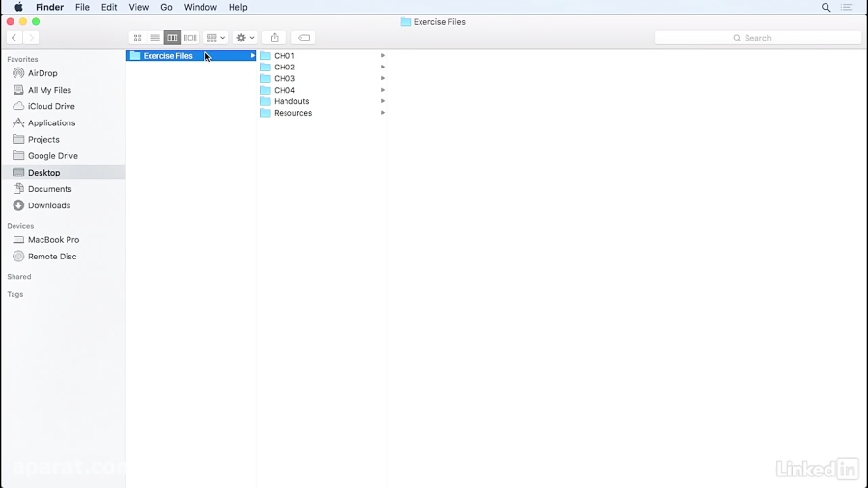
Task: Select the Resources folder
Action: 292,113
